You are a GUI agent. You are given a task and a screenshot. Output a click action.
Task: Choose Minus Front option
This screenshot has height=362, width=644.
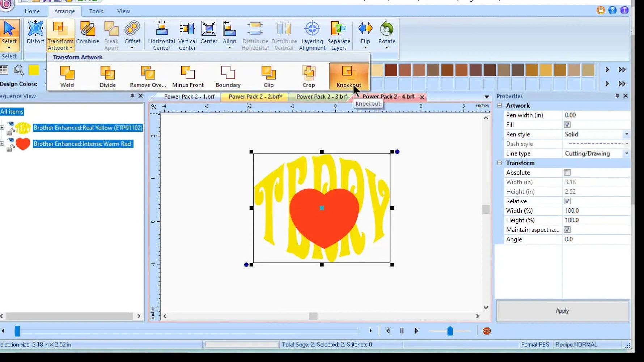[x=188, y=77]
